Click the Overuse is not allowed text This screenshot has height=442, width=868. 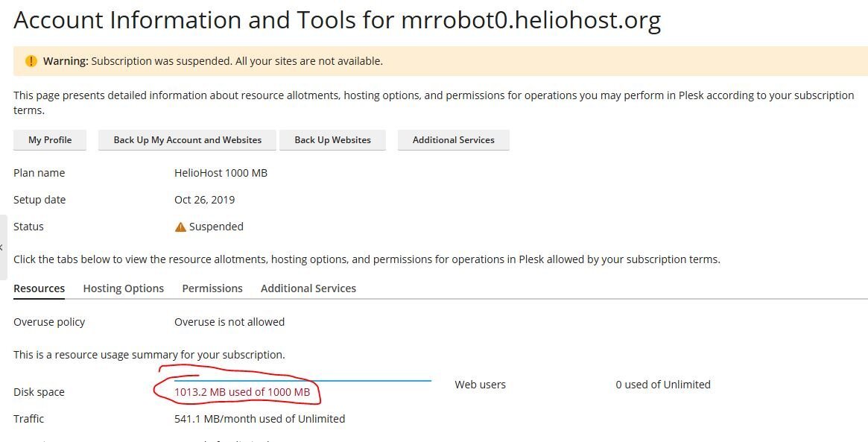(229, 322)
